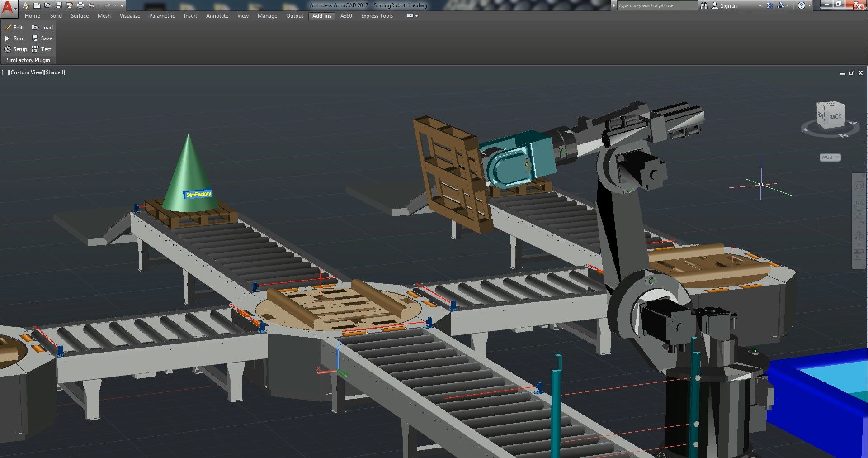The height and width of the screenshot is (458, 868).
Task: Open SimFactory Setup gear
Action: tap(8, 49)
